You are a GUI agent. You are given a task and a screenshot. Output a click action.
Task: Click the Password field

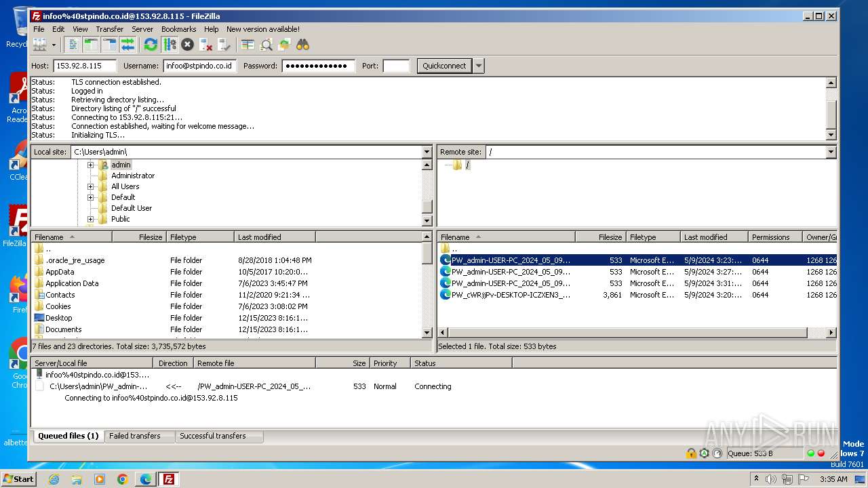(x=319, y=66)
